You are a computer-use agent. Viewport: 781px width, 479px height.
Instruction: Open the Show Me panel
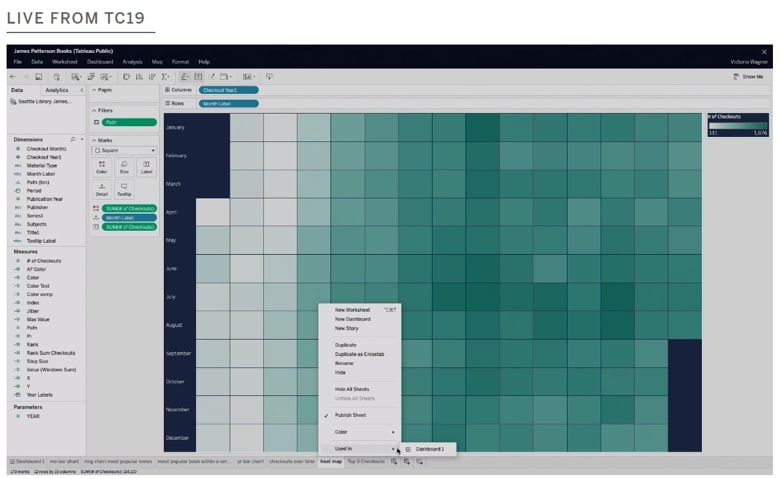tap(748, 77)
